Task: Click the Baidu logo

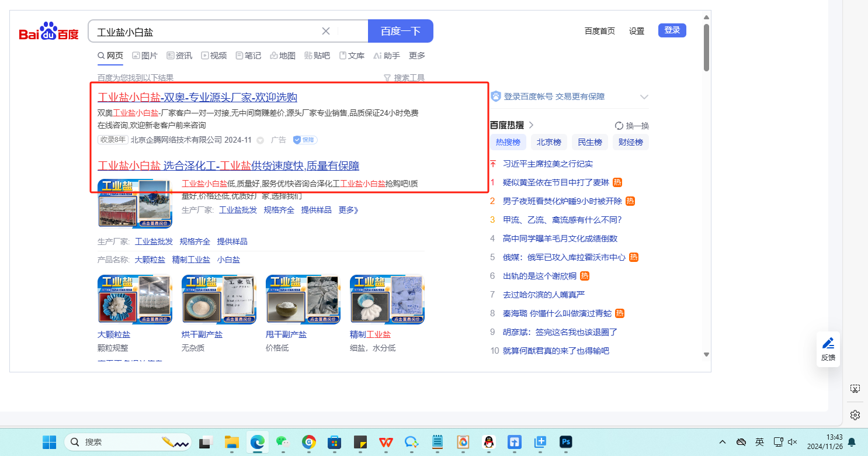Action: tap(48, 32)
